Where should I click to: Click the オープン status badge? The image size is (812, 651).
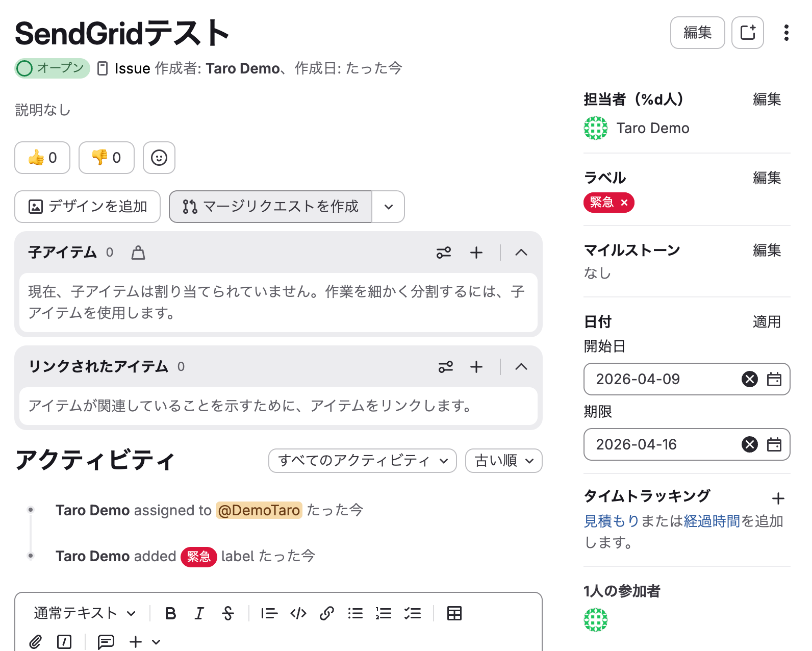click(x=53, y=68)
